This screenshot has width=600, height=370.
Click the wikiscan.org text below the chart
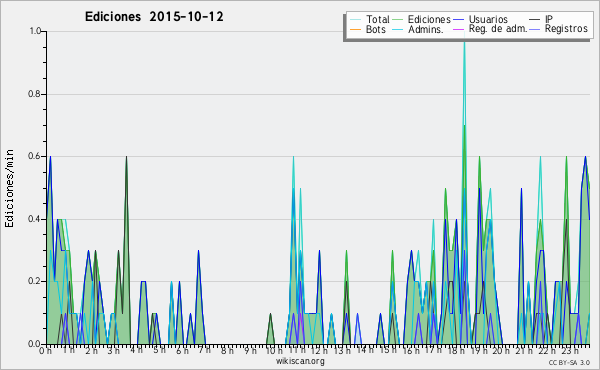tap(300, 361)
